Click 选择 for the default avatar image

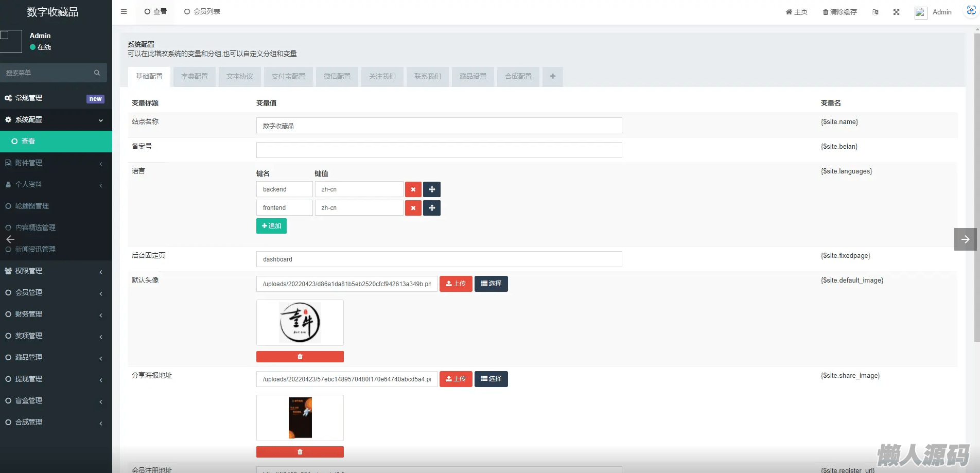[491, 284]
